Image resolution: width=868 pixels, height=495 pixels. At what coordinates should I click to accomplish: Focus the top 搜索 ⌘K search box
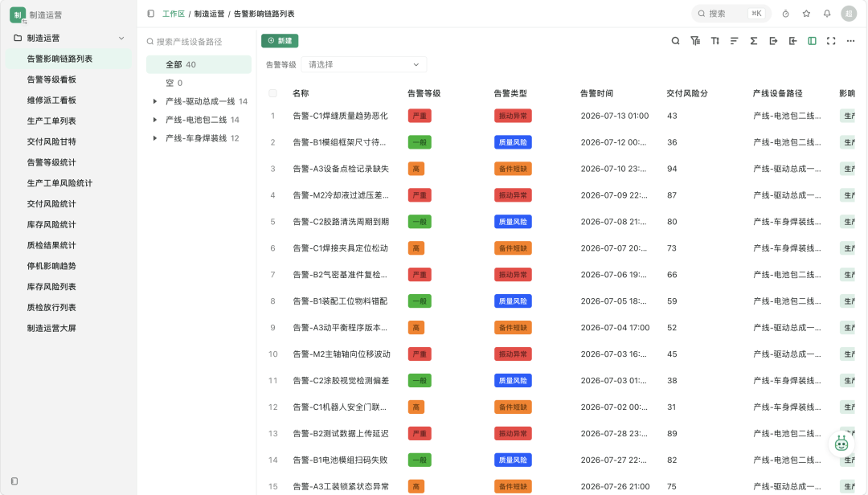731,14
